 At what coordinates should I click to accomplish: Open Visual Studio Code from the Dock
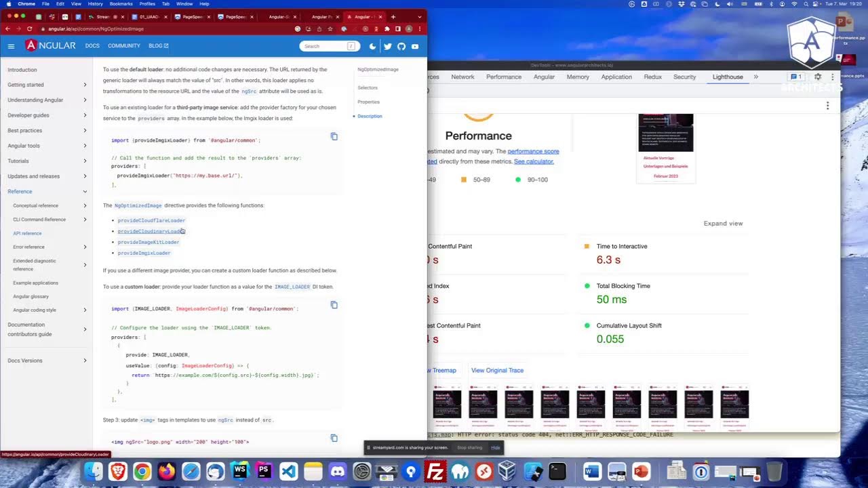[x=288, y=471]
